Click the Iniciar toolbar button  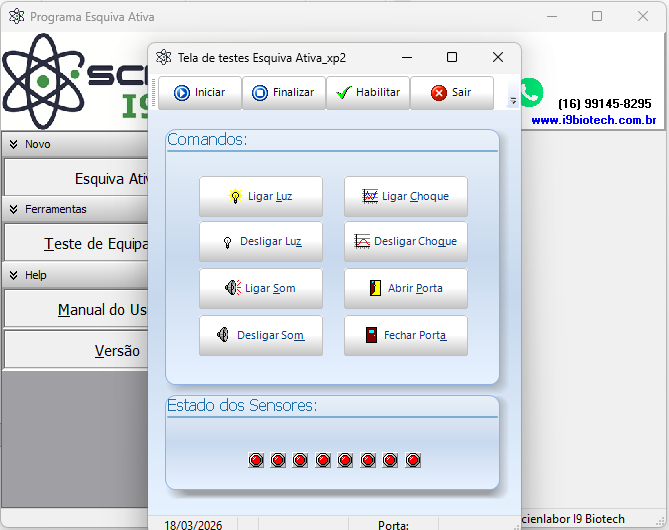[x=199, y=93]
